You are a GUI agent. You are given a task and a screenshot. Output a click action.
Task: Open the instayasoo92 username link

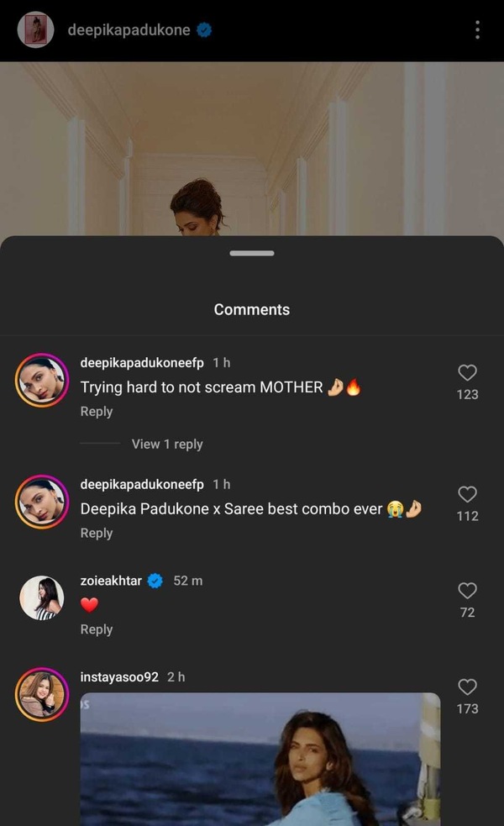pos(119,677)
